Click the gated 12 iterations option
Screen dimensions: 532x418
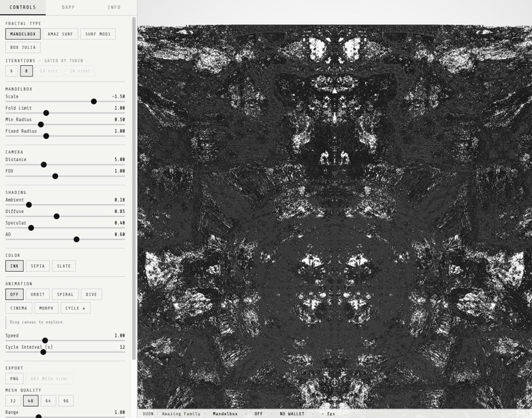click(49, 71)
